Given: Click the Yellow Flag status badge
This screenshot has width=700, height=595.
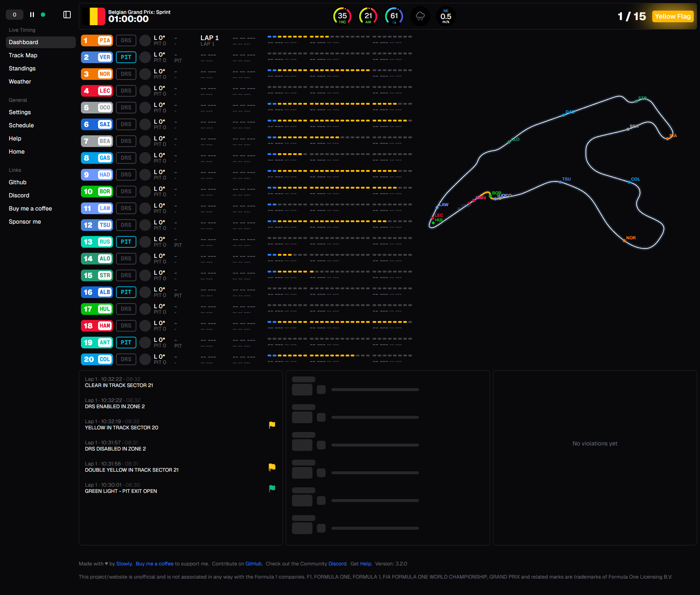Looking at the screenshot, I should click(673, 16).
